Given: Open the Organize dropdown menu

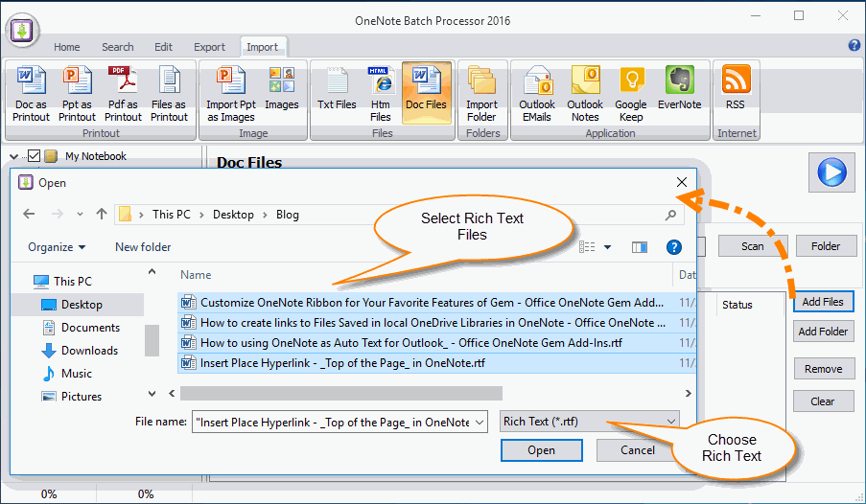Looking at the screenshot, I should (x=57, y=247).
